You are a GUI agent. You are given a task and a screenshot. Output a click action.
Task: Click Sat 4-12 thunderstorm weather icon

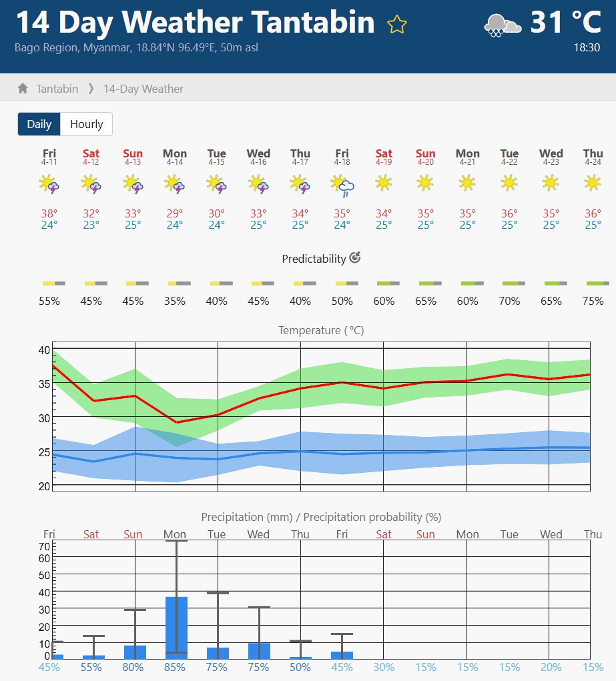tap(91, 184)
